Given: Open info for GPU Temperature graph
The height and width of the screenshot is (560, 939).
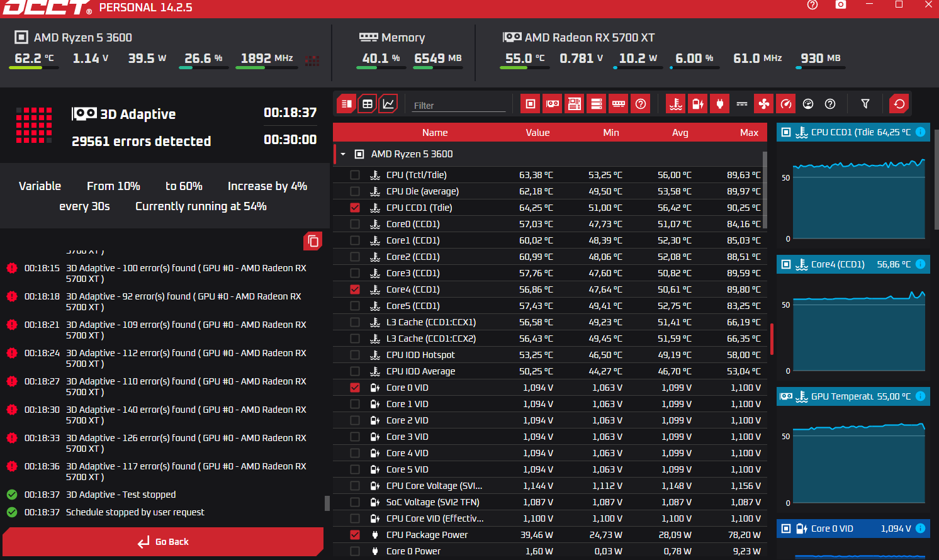Looking at the screenshot, I should pyautogui.click(x=920, y=396).
